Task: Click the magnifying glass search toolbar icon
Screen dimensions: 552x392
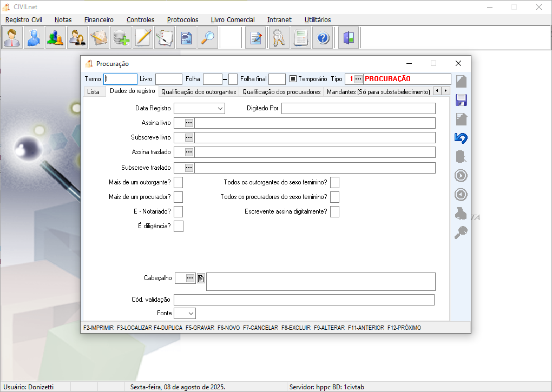Action: click(x=208, y=38)
